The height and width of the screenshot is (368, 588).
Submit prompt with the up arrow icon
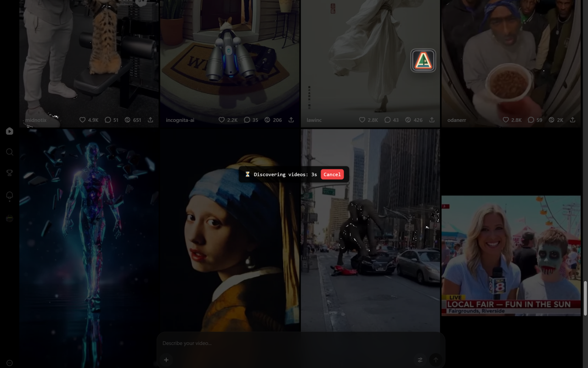(x=435, y=360)
